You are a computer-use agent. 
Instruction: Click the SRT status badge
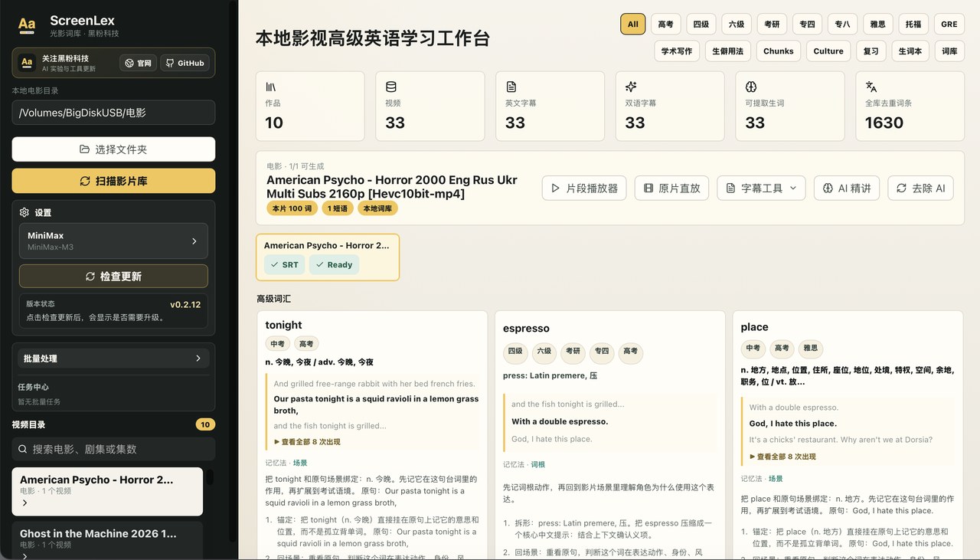coord(284,264)
